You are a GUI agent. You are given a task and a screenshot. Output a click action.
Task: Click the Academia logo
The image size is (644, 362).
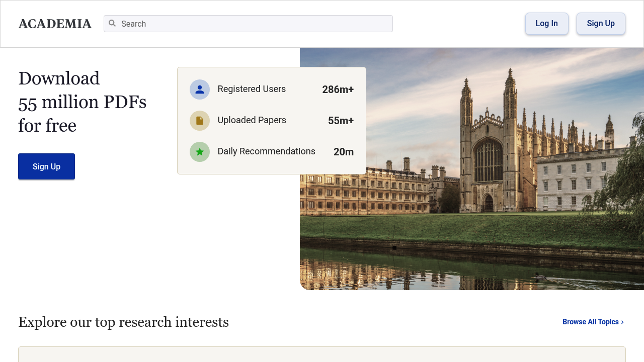click(55, 24)
